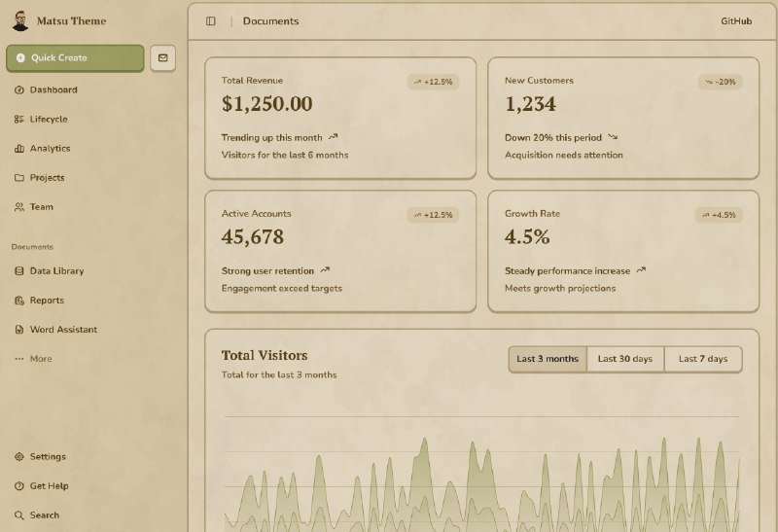Open the Projects folder item
The width and height of the screenshot is (778, 532).
pos(47,178)
